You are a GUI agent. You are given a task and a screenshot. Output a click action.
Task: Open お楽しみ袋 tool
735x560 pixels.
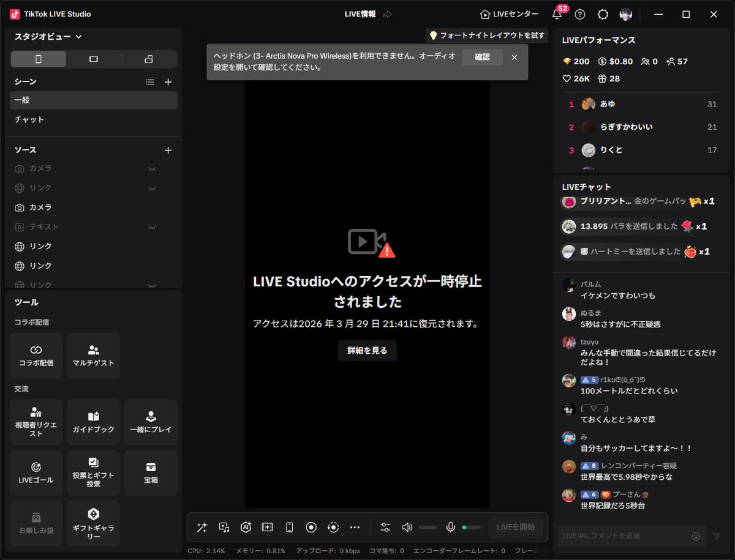(x=36, y=523)
